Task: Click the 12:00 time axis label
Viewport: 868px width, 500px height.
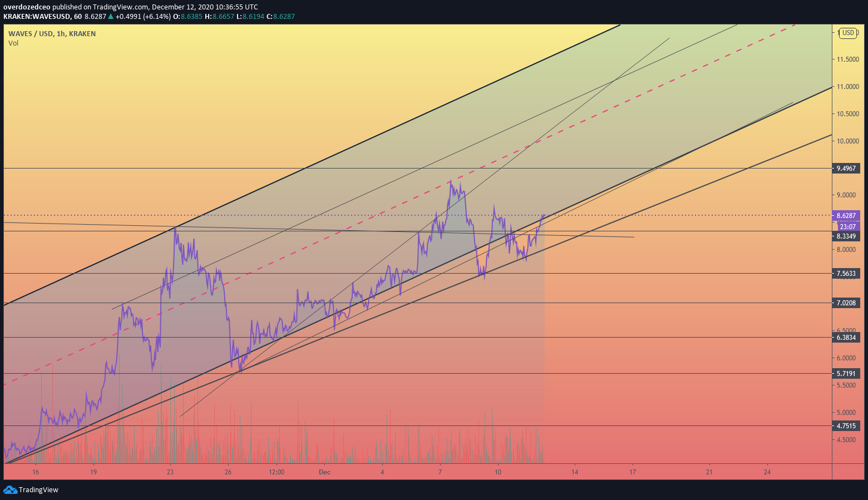Action: click(277, 472)
